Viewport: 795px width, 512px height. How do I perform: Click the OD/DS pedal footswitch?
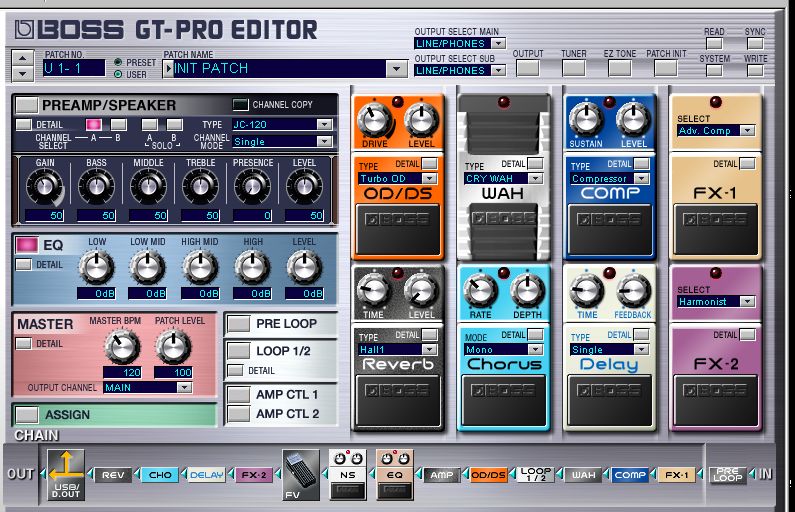pyautogui.click(x=398, y=229)
